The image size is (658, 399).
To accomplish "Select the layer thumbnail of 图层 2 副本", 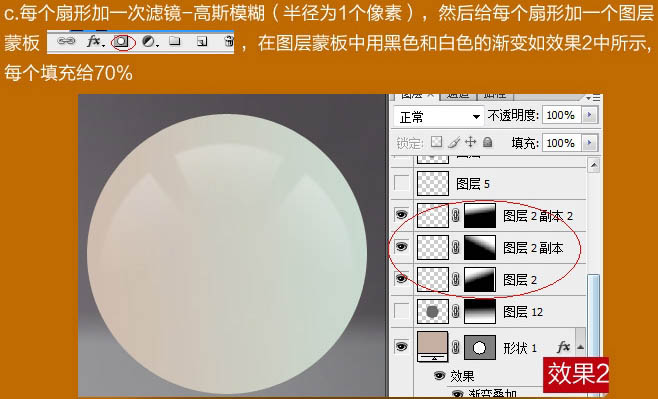I will [433, 248].
